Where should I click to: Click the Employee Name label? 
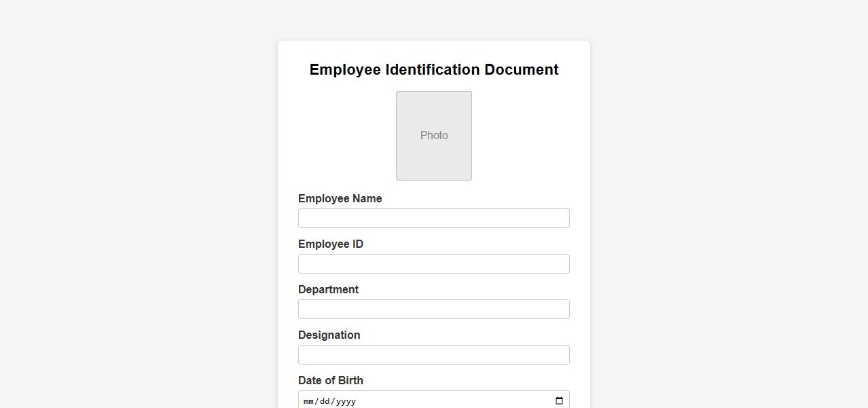pos(340,199)
